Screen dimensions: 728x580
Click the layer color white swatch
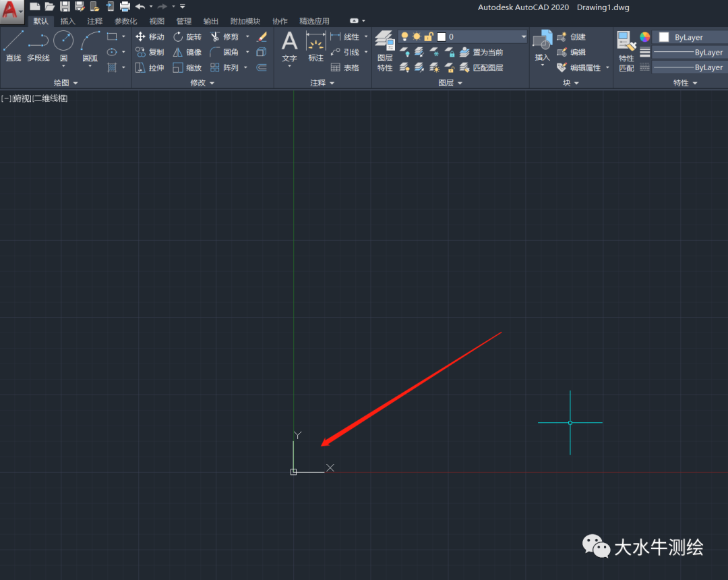[442, 37]
